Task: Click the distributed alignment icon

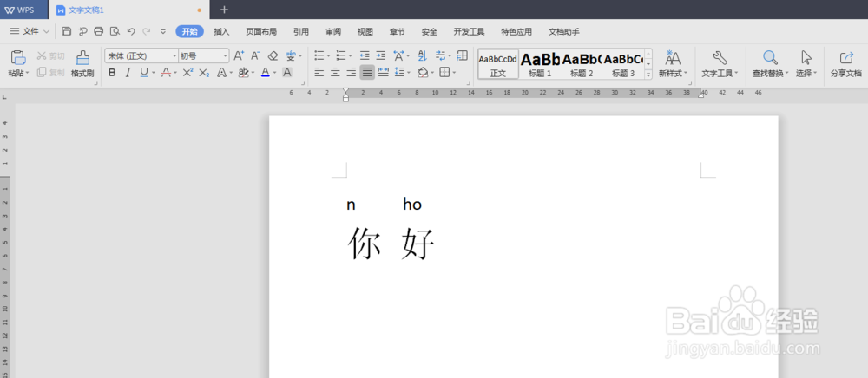Action: [x=383, y=72]
